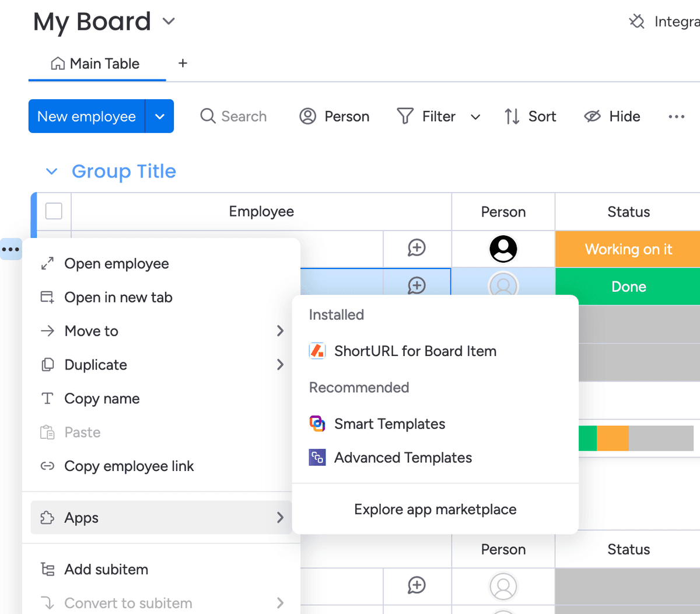Screen dimensions: 700x614
Task: Click the Filter funnel icon
Action: [x=405, y=116]
